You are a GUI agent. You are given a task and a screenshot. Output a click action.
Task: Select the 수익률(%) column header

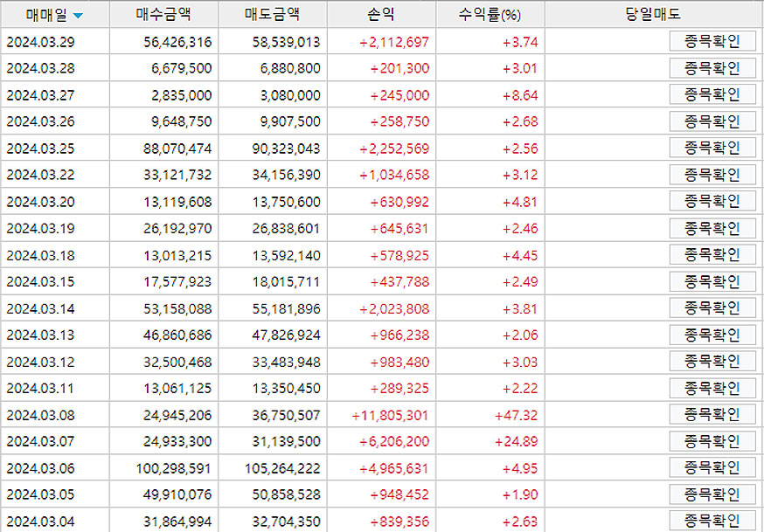click(490, 15)
